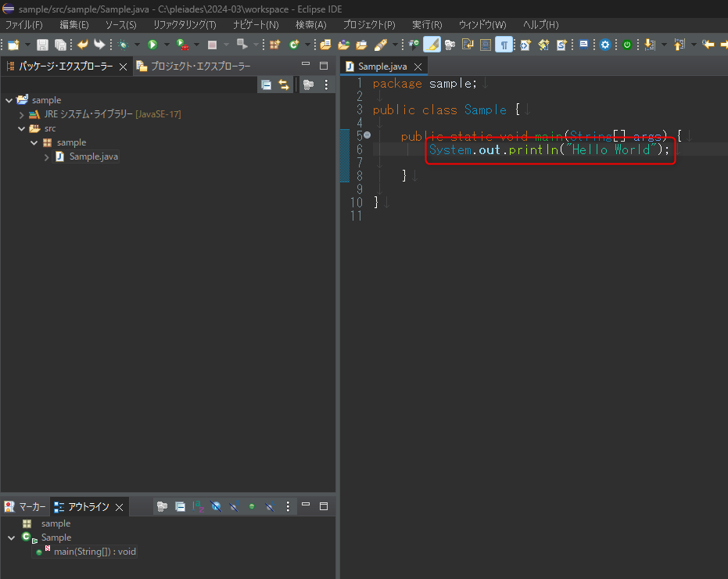Open New wizard dropdown arrow
This screenshot has height=579, width=728.
pyautogui.click(x=27, y=45)
